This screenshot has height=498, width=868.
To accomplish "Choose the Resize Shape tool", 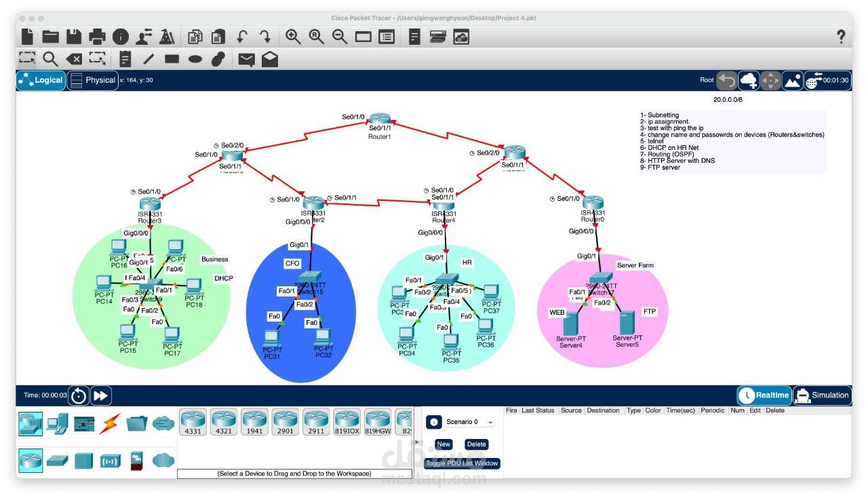I will click(x=98, y=59).
